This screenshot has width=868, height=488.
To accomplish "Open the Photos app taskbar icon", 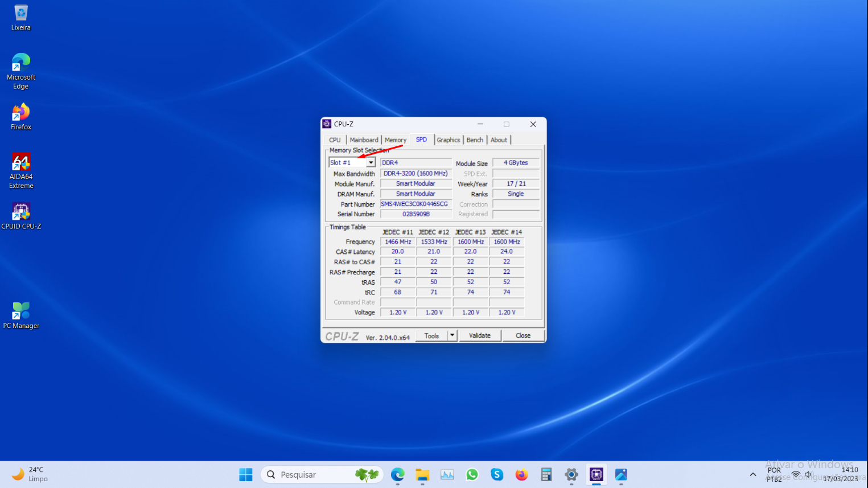I will click(x=621, y=474).
